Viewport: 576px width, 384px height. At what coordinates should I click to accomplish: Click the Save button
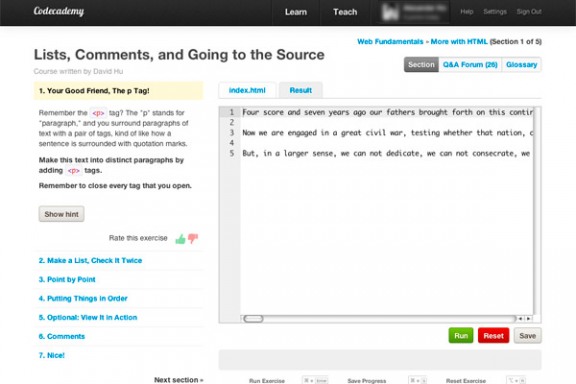pos(527,335)
